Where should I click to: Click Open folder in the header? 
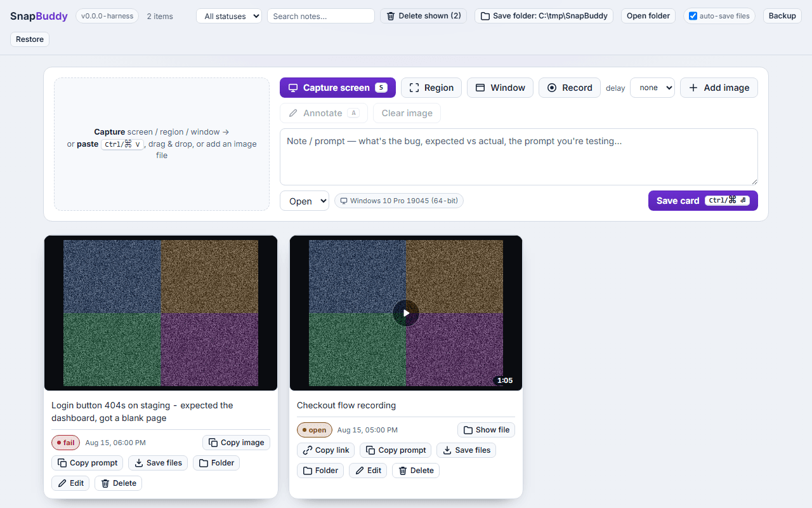click(x=648, y=16)
